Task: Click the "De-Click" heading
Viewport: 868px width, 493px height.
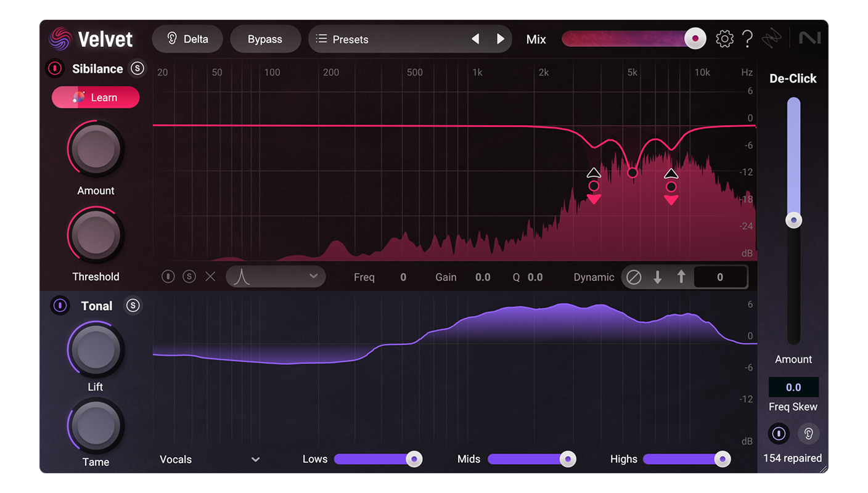Action: click(x=793, y=78)
